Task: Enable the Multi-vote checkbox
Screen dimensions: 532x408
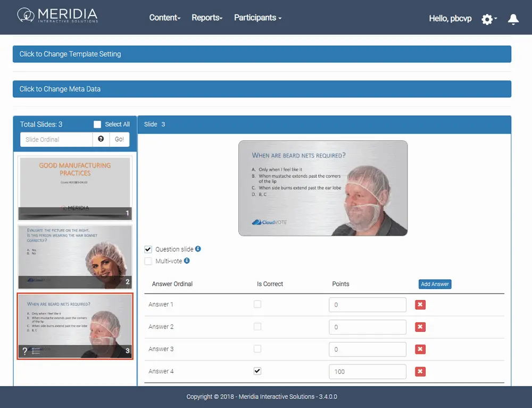Action: (x=148, y=261)
